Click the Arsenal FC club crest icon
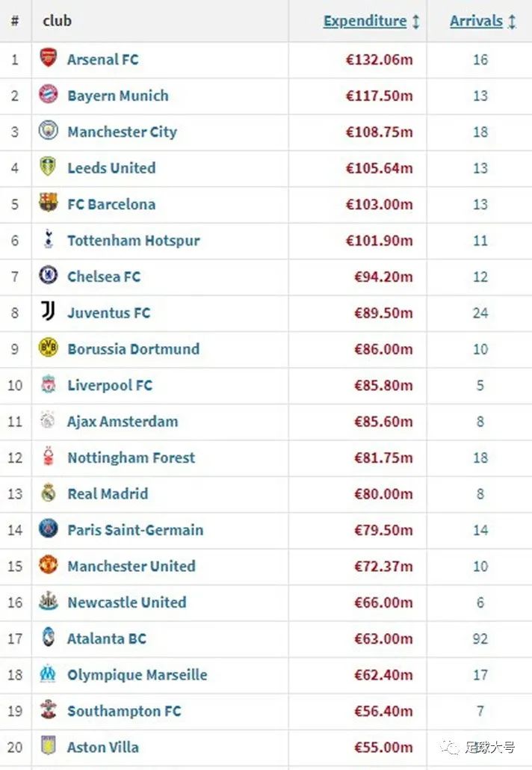 48,58
